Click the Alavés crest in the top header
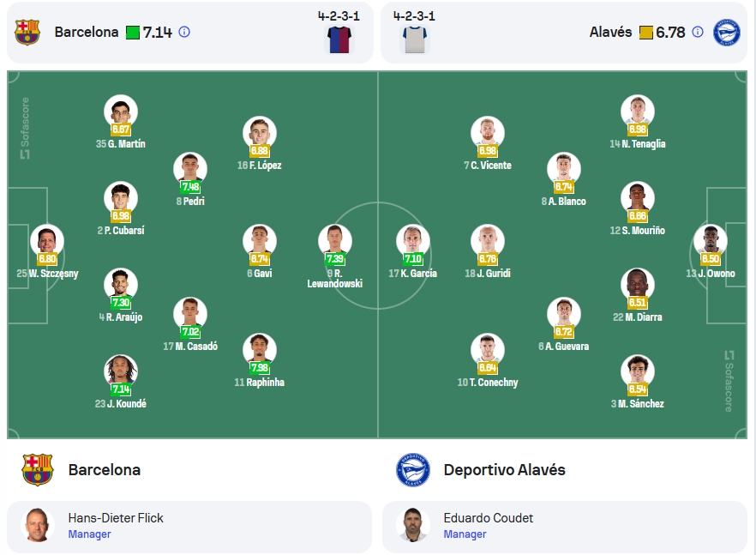Screen dimensions: 756x555 pos(727,33)
